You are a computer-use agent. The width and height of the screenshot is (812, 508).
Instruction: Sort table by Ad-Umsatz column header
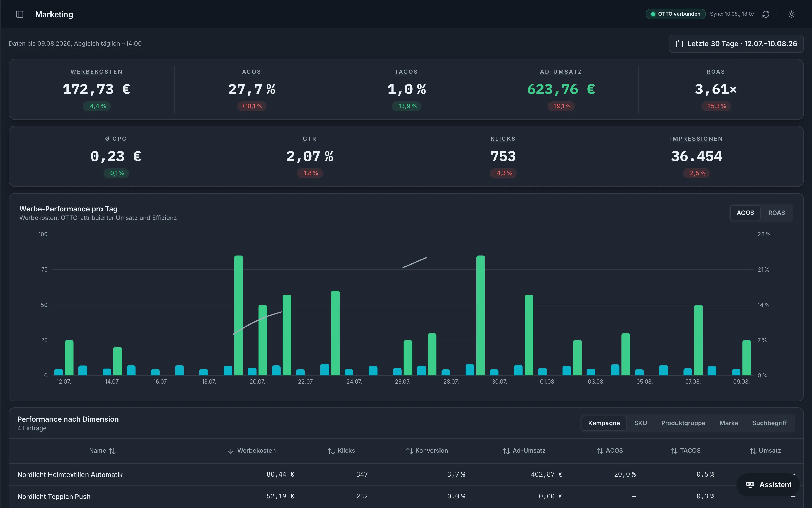tap(524, 451)
